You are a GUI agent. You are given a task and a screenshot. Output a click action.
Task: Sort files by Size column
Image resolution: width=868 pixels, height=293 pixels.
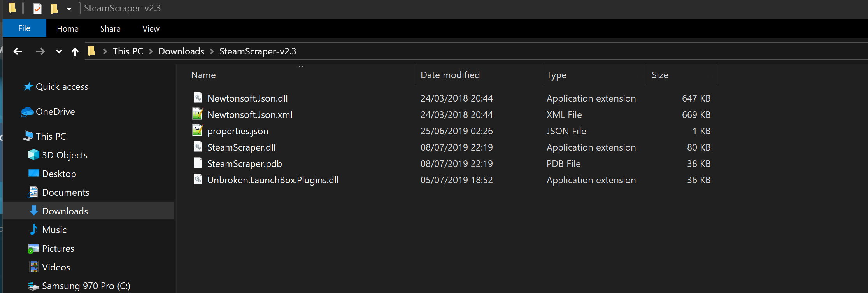click(682, 75)
